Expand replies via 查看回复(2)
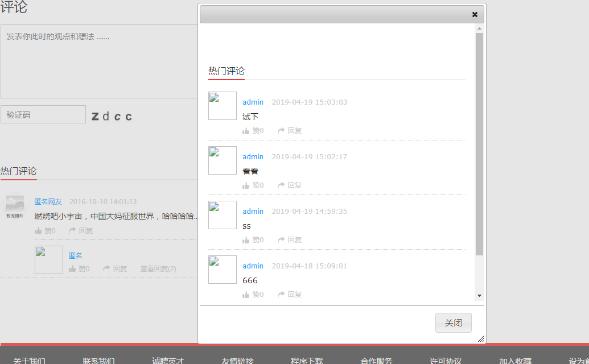 coord(158,268)
